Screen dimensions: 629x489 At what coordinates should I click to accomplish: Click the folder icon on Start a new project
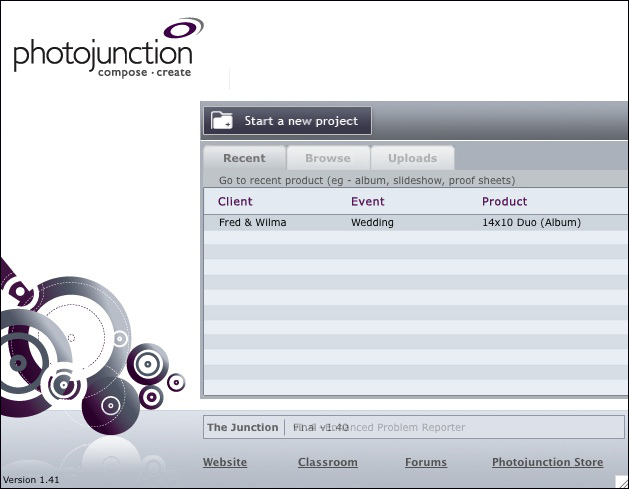222,120
